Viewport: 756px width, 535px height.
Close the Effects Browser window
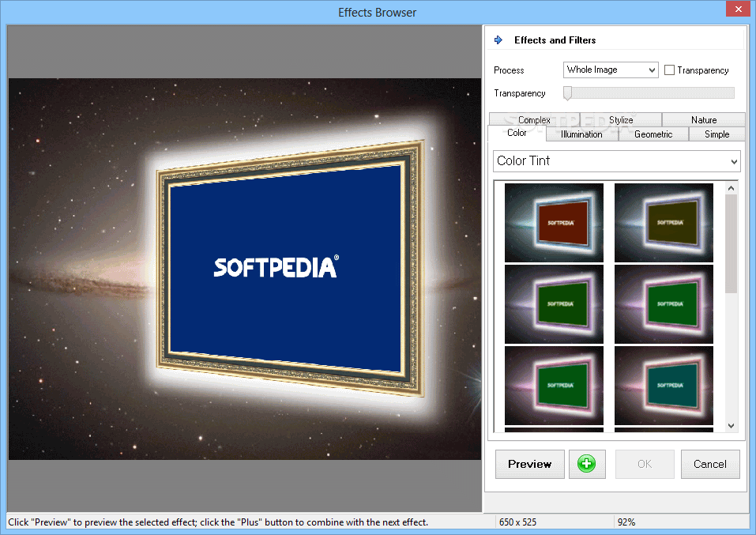(x=739, y=9)
